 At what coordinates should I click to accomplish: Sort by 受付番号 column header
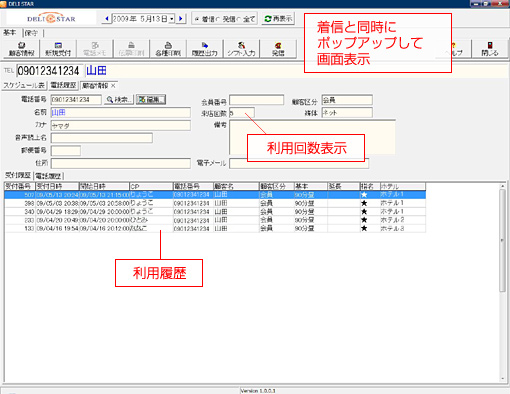click(20, 186)
